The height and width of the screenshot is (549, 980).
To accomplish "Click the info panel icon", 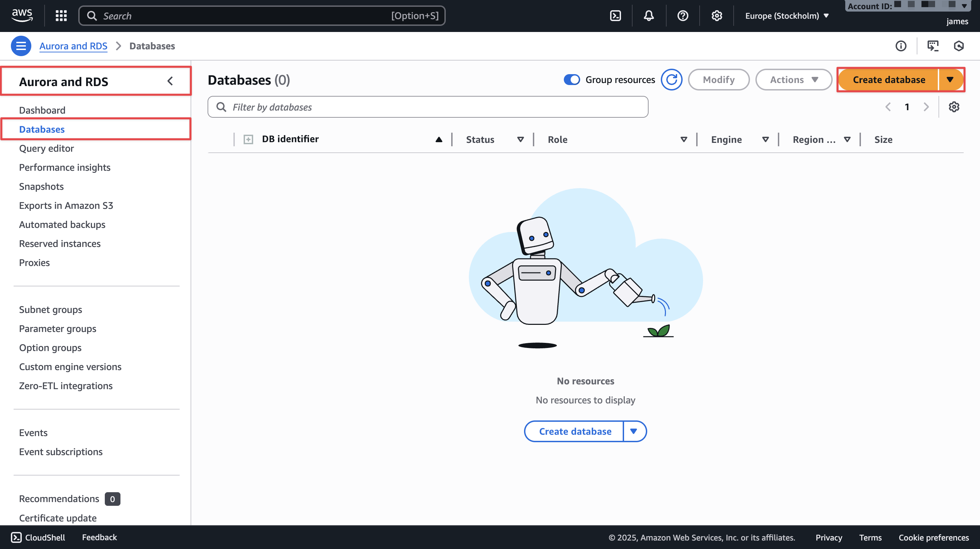I will point(900,46).
